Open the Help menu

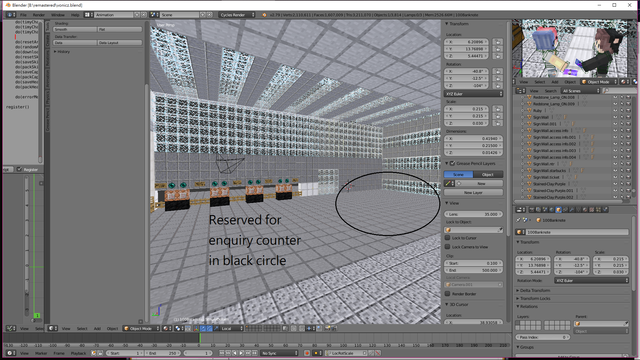click(75, 15)
